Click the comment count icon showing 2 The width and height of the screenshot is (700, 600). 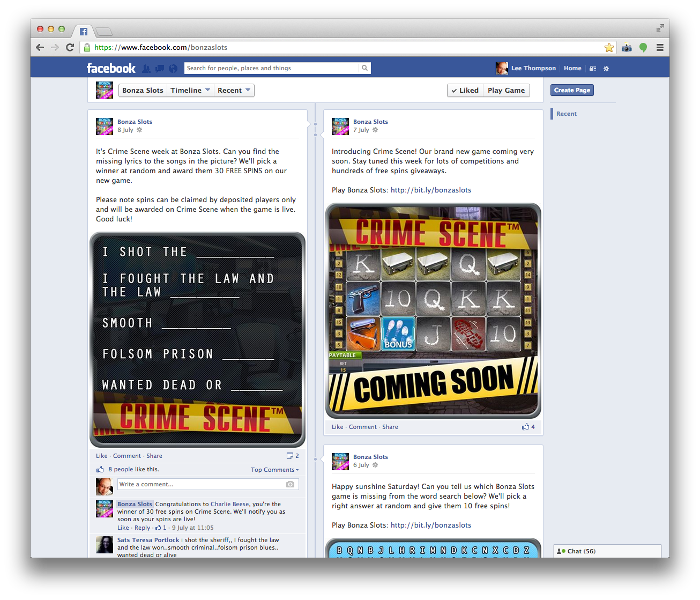[293, 456]
